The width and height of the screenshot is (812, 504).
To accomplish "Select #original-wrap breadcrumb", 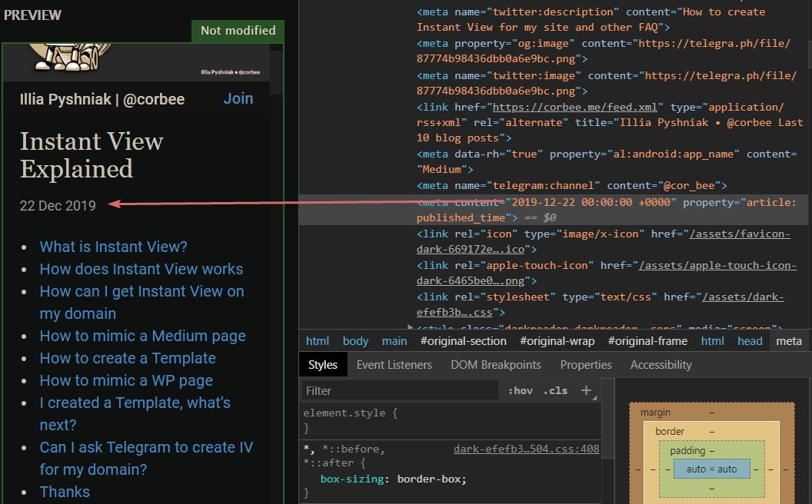I will click(x=557, y=341).
